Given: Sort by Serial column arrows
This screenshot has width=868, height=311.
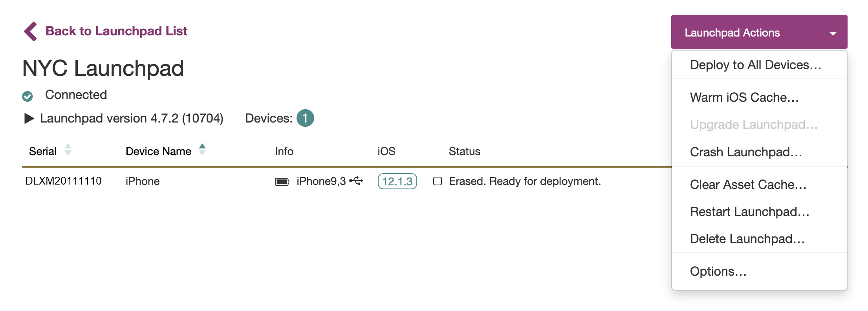Looking at the screenshot, I should 68,150.
